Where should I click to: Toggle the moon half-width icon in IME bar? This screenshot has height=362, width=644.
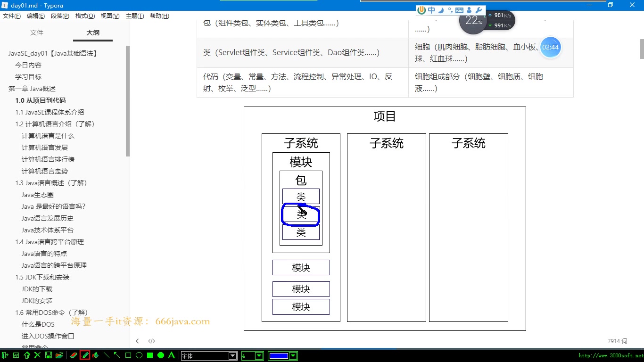(x=441, y=10)
